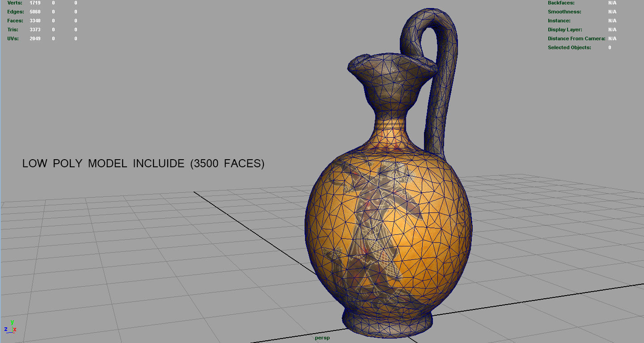The image size is (644, 343).
Task: Click the Faces count 3340
Action: point(35,21)
